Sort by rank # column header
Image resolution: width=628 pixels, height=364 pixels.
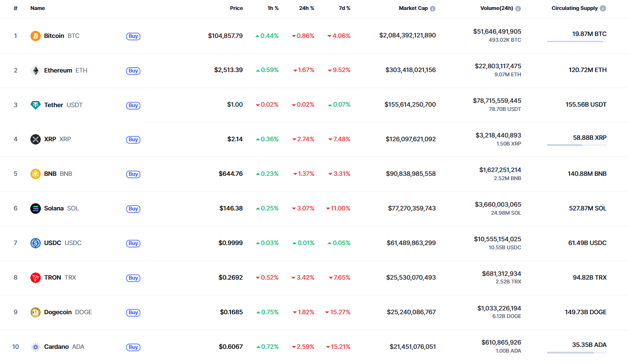pyautogui.click(x=16, y=8)
